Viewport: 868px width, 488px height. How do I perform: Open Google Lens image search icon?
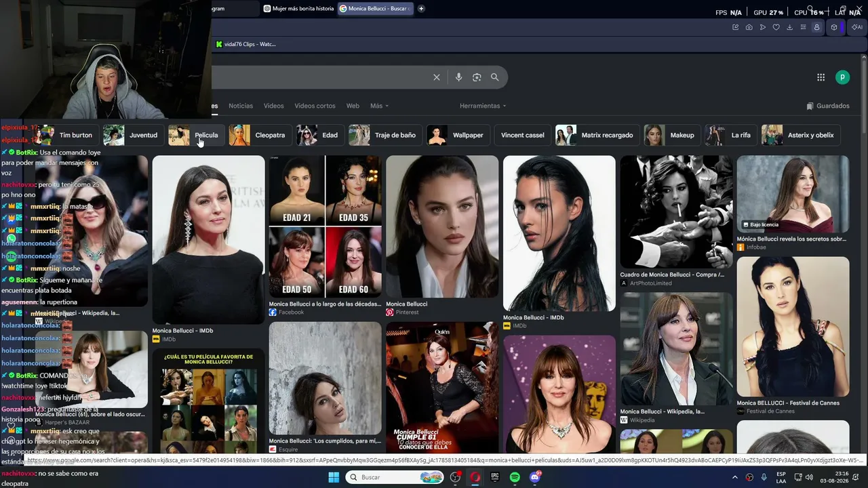point(477,77)
